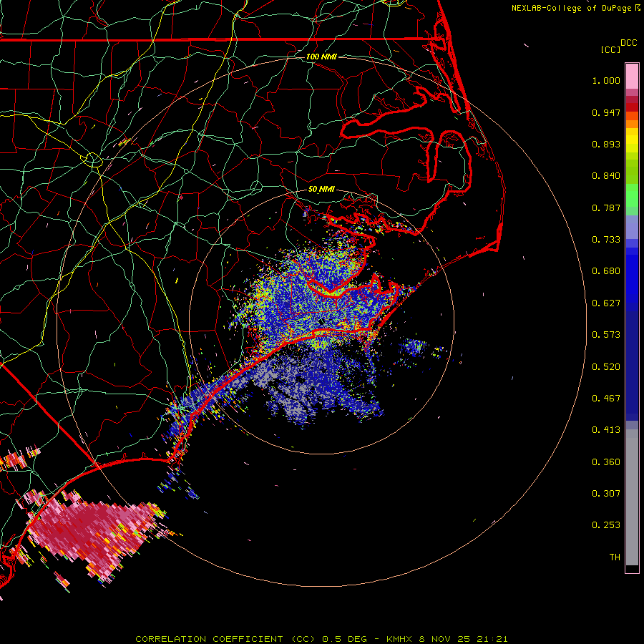Image resolution: width=644 pixels, height=644 pixels.
Task: Select the 0.680 scale value
Action: point(606,271)
